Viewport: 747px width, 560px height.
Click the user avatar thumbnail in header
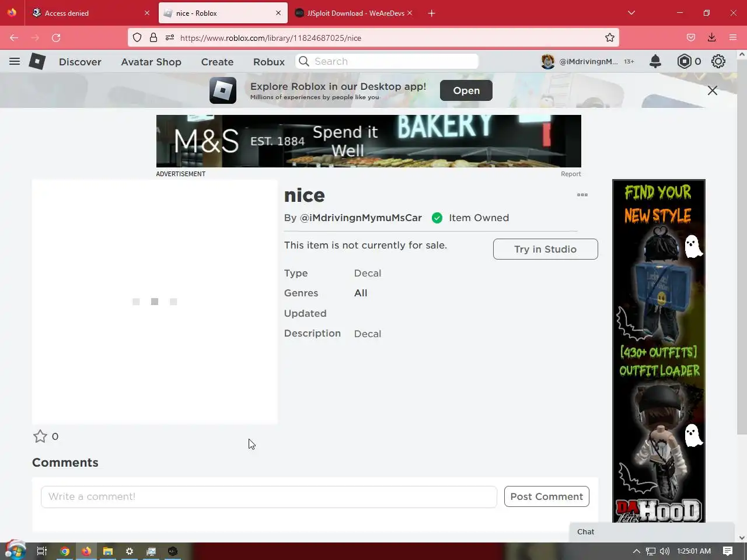pyautogui.click(x=547, y=61)
